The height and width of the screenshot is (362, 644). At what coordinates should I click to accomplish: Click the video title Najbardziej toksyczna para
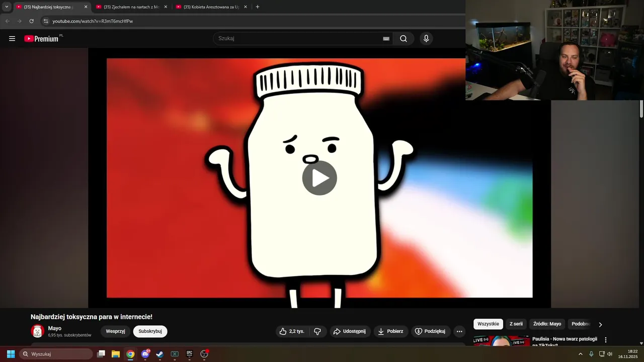coord(92,317)
